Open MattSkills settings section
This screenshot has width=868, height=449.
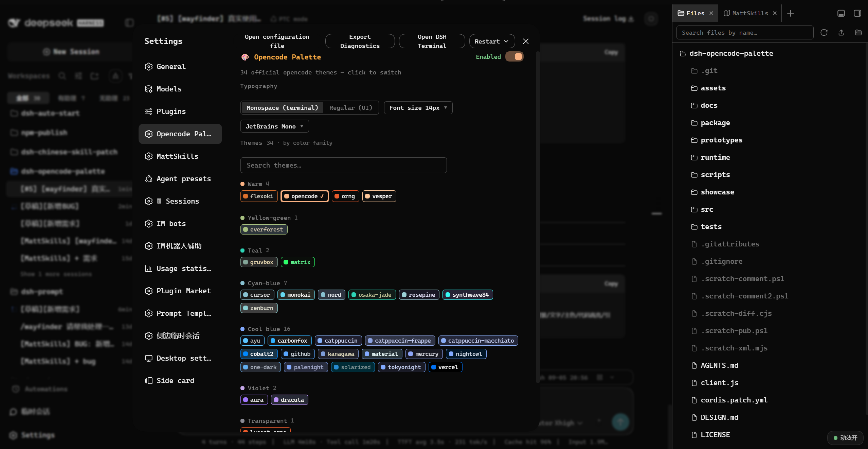click(180, 156)
